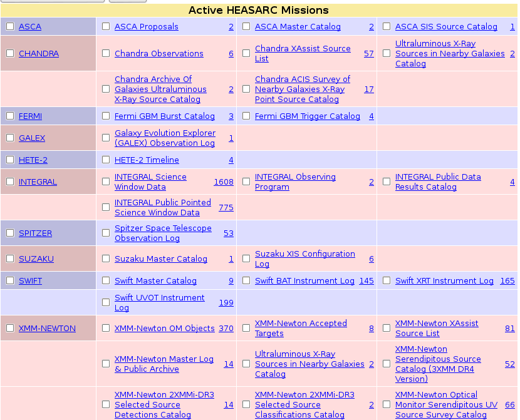Image resolution: width=520 pixels, height=420 pixels.
Task: Open the HETE-2 mission link
Action: click(33, 160)
